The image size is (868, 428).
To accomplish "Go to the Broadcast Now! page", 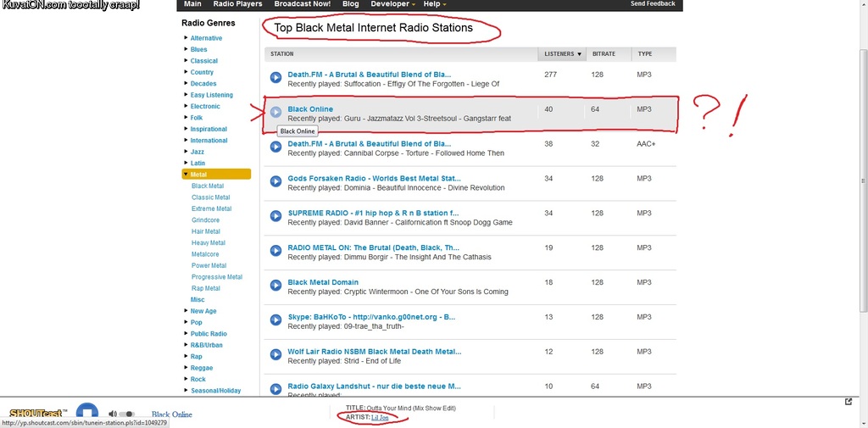I will pos(302,4).
